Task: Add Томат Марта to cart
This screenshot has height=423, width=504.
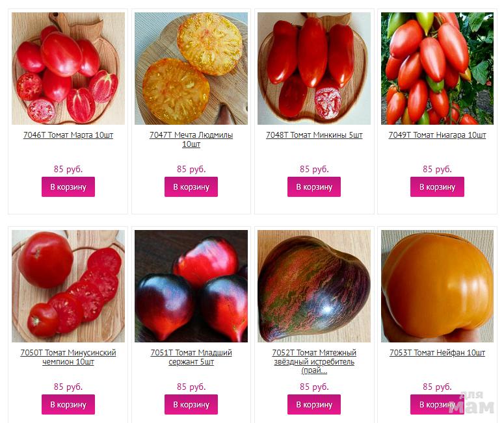Action: pos(68,186)
